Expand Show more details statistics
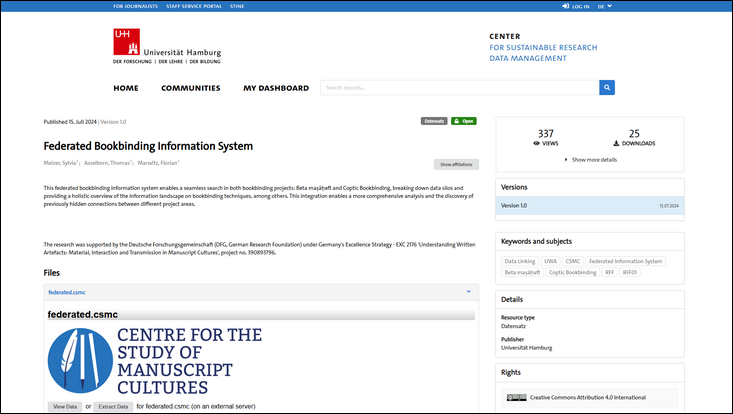The width and height of the screenshot is (733, 414). point(590,159)
